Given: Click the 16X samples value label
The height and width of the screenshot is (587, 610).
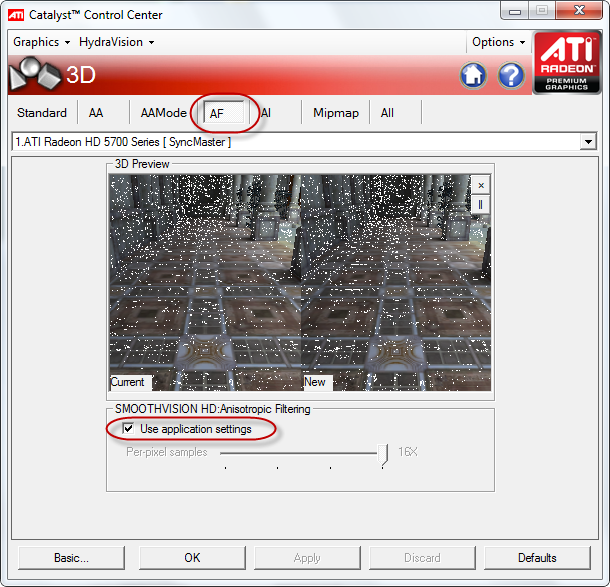Looking at the screenshot, I should click(407, 452).
